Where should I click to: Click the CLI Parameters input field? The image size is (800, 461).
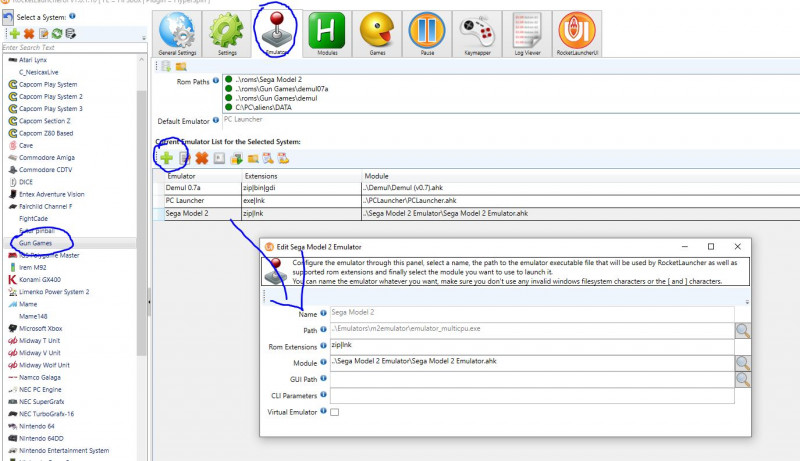pyautogui.click(x=532, y=395)
